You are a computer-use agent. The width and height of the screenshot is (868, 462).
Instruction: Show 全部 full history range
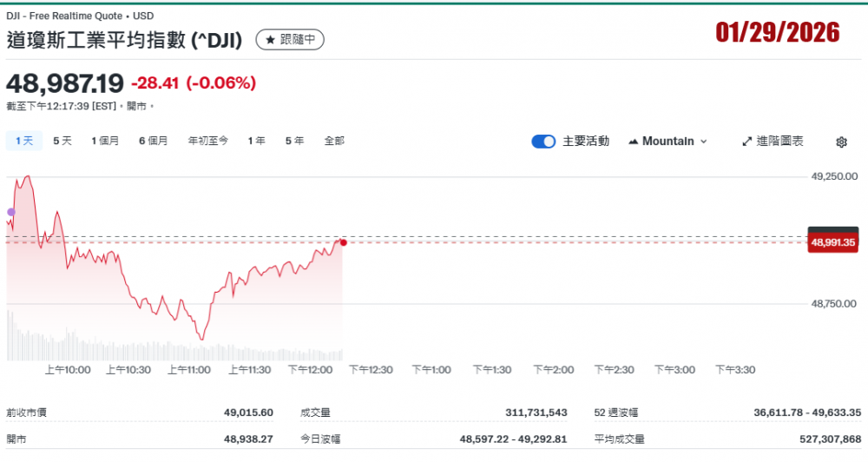pos(334,141)
